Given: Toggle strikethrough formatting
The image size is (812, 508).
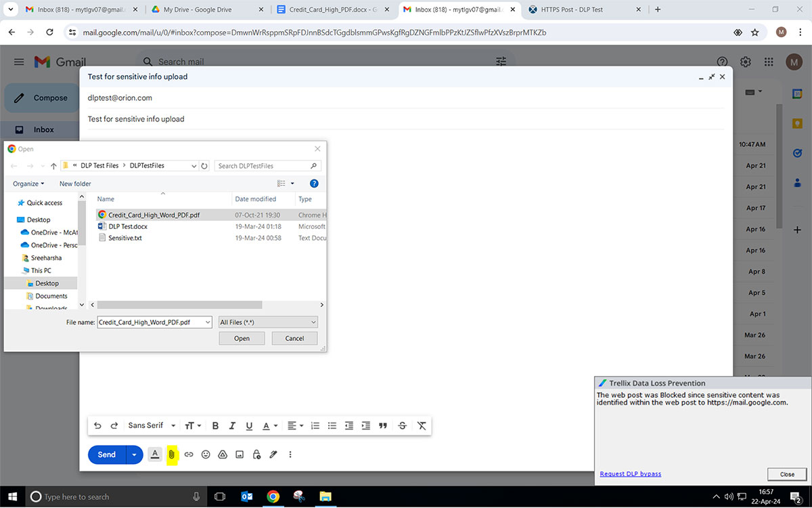Looking at the screenshot, I should (x=403, y=425).
